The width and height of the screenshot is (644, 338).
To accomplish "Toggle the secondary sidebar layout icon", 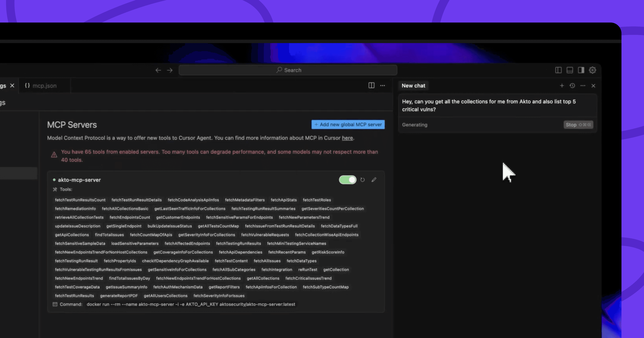I will [581, 70].
